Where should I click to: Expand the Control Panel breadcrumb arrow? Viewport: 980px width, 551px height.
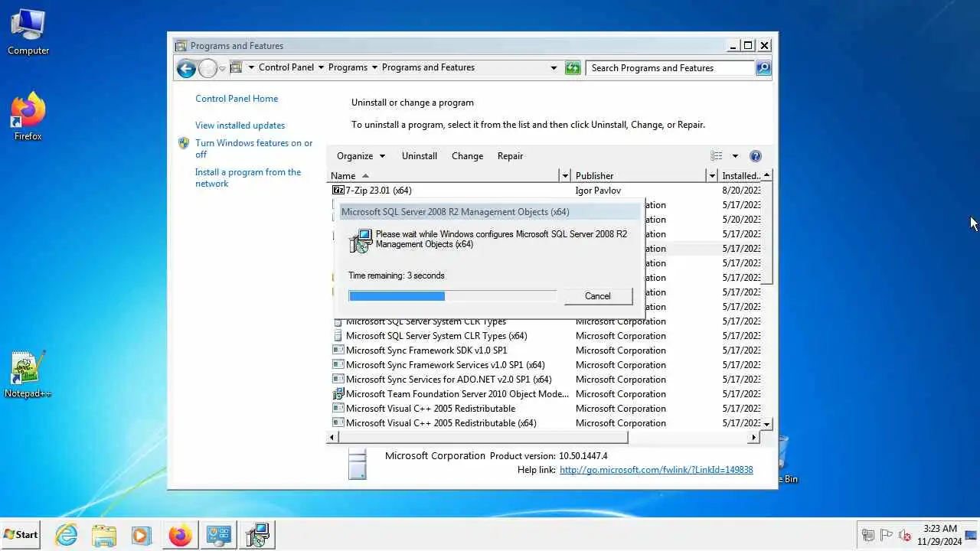click(x=321, y=67)
